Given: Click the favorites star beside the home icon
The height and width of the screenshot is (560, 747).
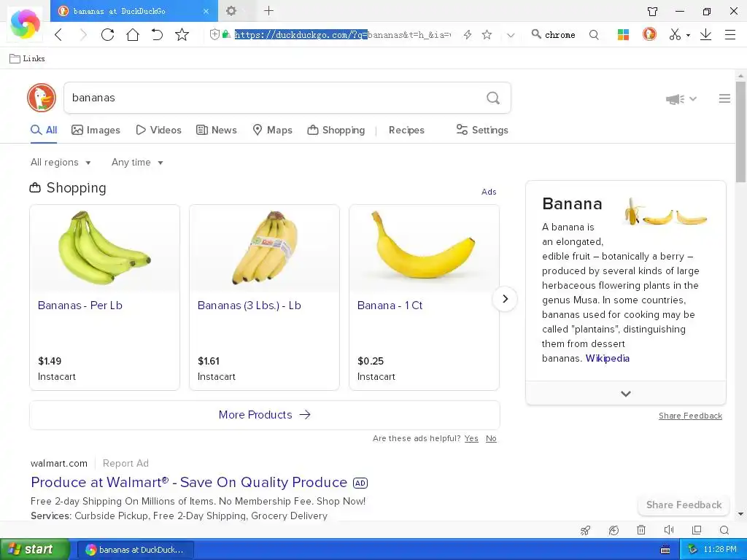Looking at the screenshot, I should pos(182,35).
